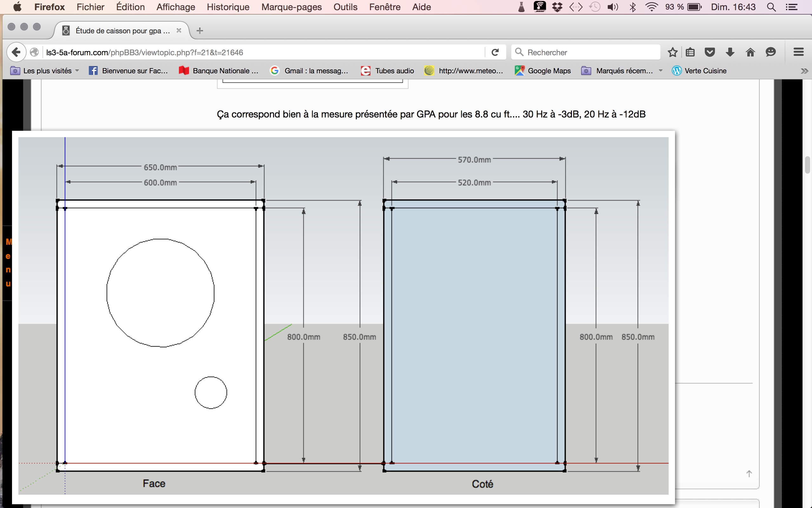812x508 pixels.
Task: Open the Marque-pages menu
Action: point(291,7)
